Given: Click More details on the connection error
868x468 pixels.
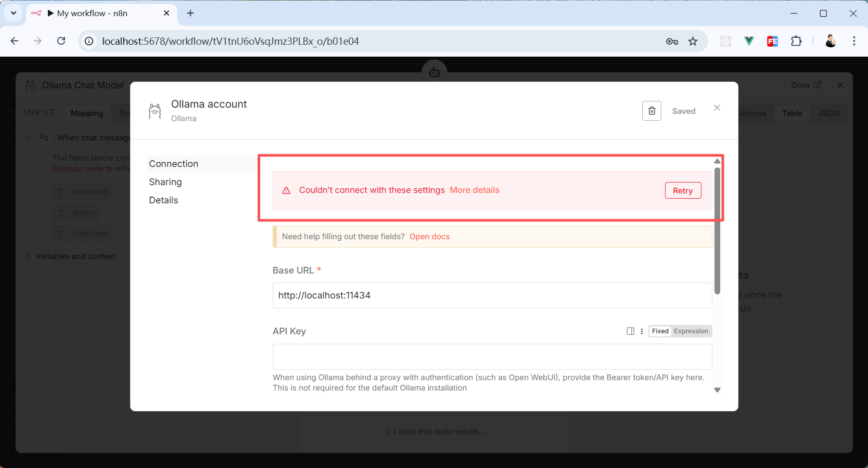Looking at the screenshot, I should point(474,190).
